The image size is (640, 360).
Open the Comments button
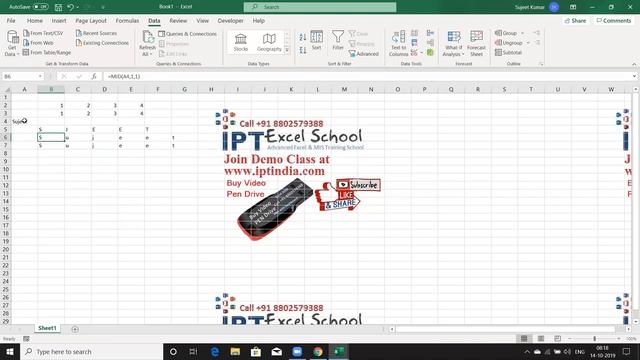(614, 20)
